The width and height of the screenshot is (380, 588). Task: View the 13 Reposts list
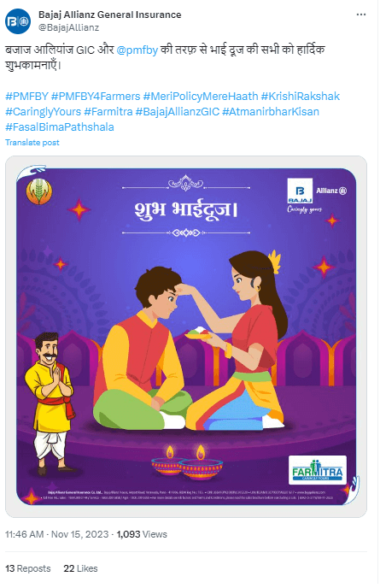[27, 568]
